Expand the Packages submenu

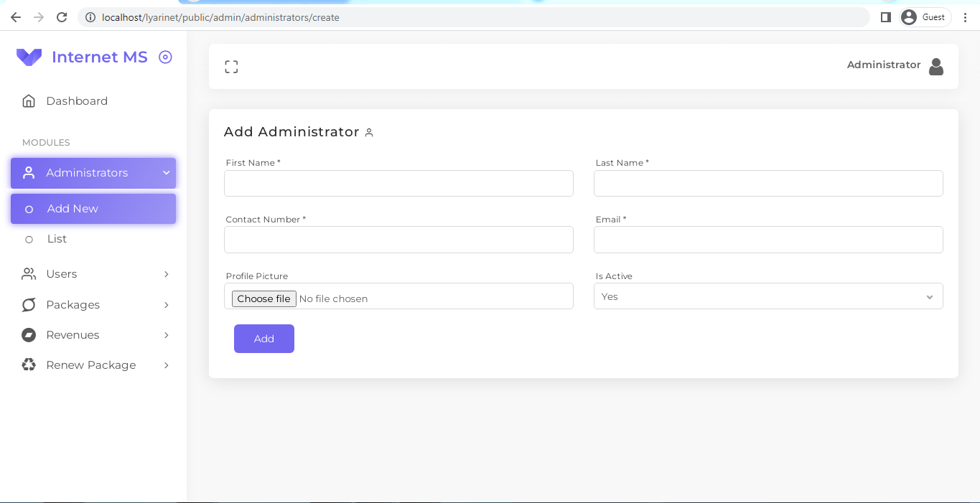click(166, 304)
